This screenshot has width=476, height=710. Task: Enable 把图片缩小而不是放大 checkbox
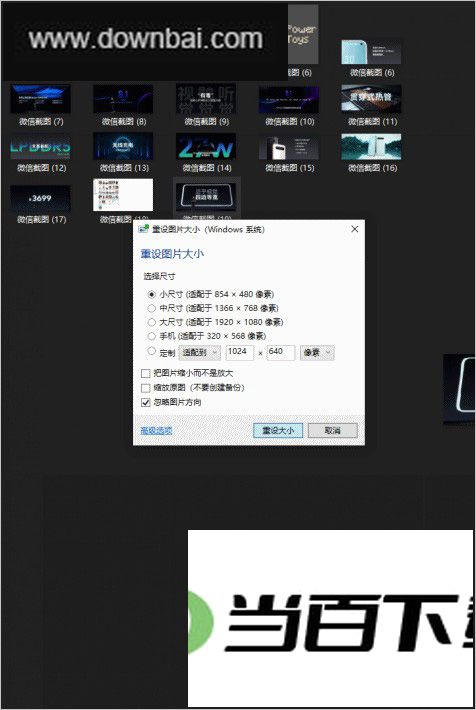(146, 374)
